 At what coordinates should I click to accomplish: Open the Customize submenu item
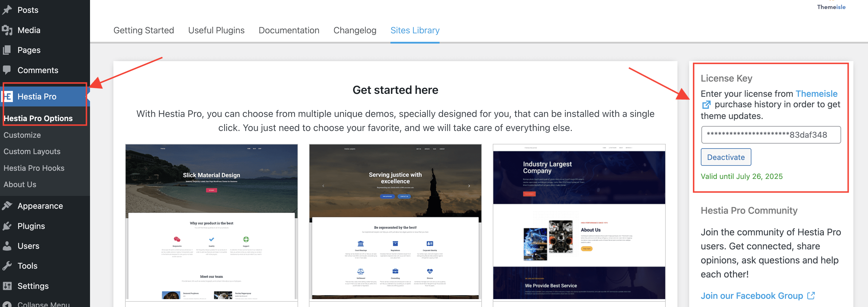pyautogui.click(x=22, y=135)
